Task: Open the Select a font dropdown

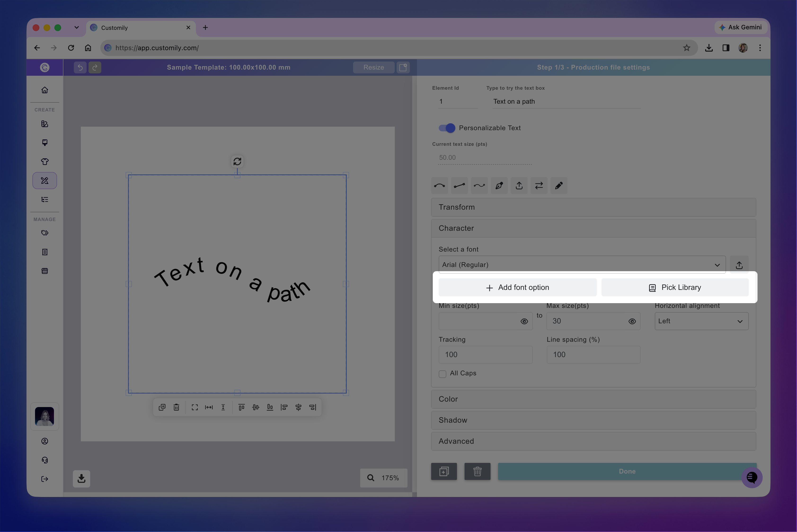Action: [582, 265]
